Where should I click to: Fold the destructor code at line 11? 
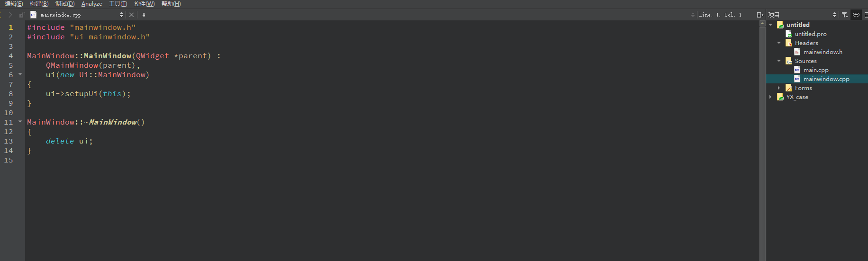pyautogui.click(x=20, y=122)
